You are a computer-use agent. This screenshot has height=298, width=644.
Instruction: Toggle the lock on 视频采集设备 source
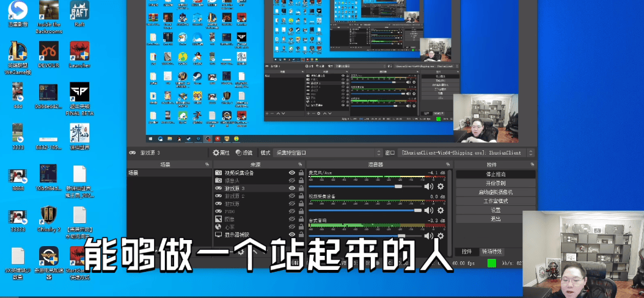pyautogui.click(x=301, y=173)
